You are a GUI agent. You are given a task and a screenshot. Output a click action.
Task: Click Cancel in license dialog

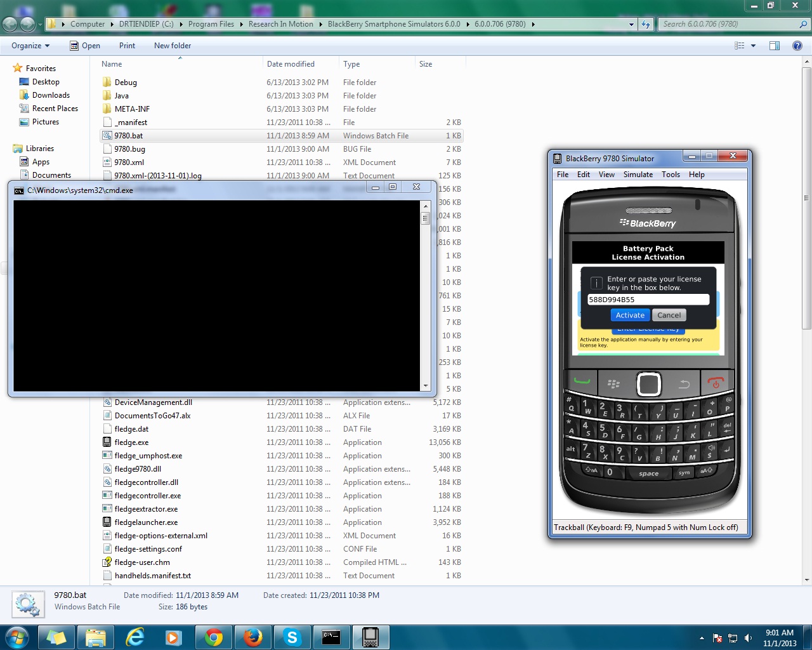[x=669, y=315]
